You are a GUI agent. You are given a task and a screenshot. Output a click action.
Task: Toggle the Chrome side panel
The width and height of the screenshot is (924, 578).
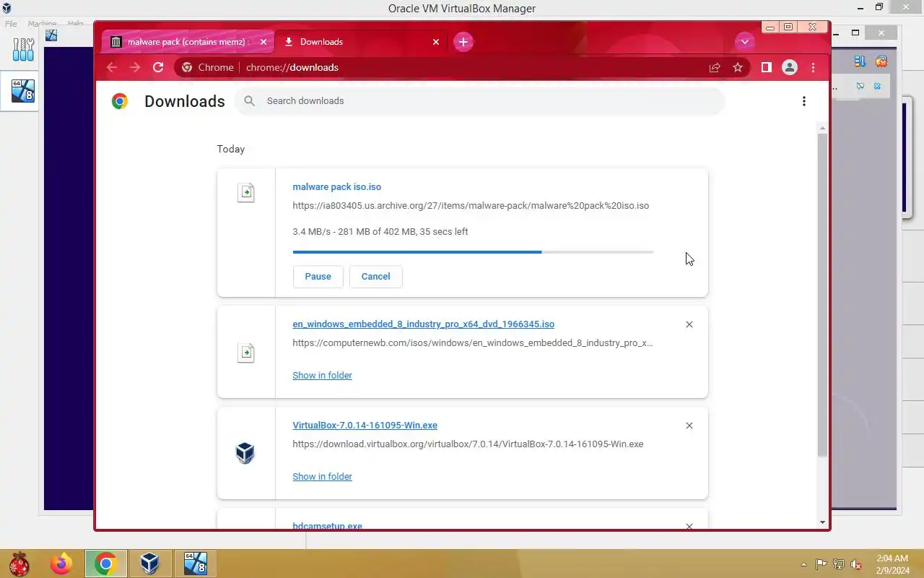[767, 67]
